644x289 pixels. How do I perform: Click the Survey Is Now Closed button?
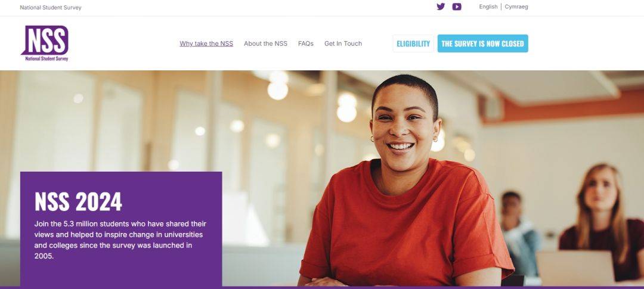tap(482, 43)
